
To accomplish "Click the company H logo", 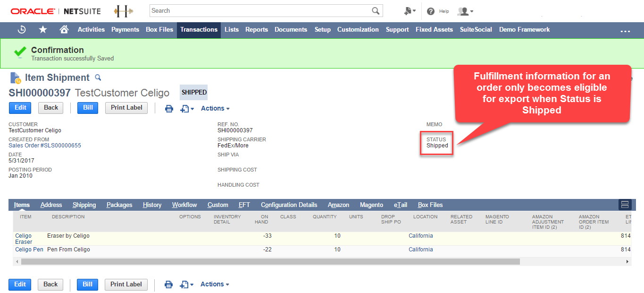I will pyautogui.click(x=124, y=11).
